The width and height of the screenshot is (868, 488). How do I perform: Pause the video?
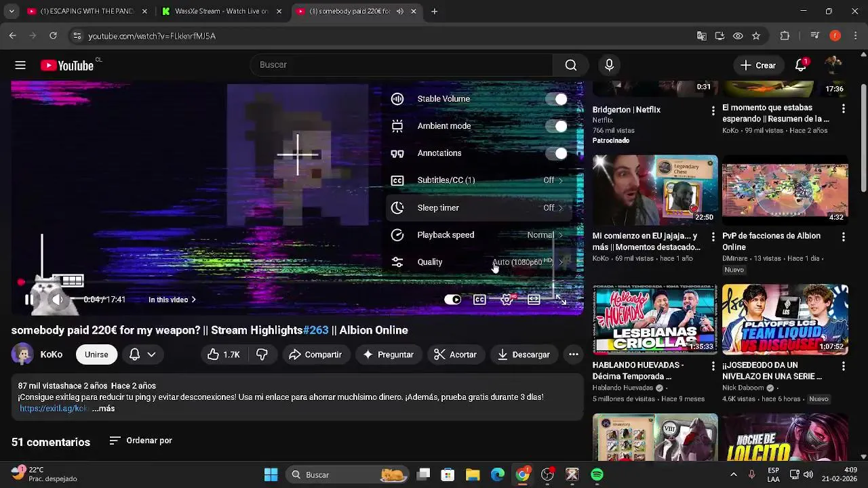pos(30,300)
